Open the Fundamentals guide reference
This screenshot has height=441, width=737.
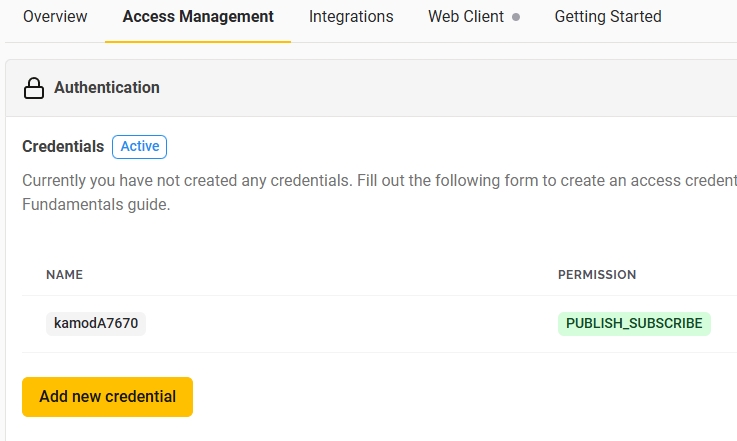coord(96,205)
